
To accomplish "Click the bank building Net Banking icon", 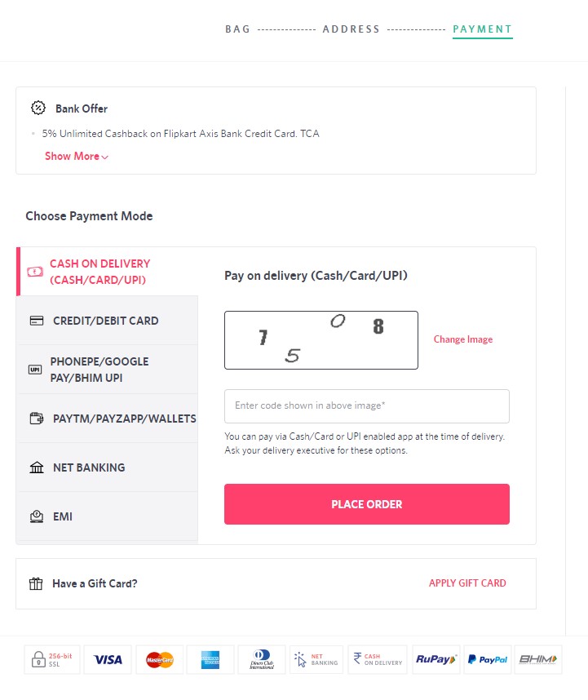I will [37, 467].
